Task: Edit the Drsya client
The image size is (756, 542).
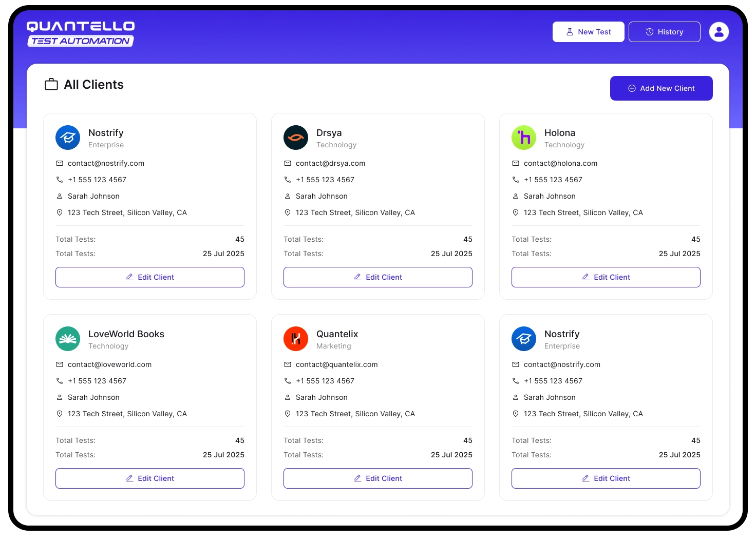Action: [378, 277]
